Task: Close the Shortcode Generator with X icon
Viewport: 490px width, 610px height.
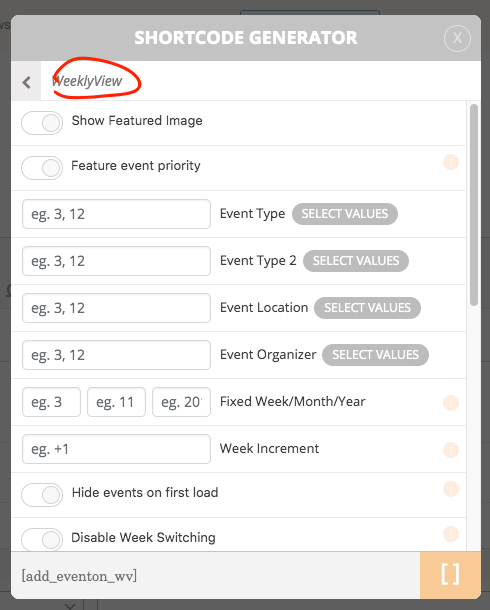Action: pyautogui.click(x=457, y=38)
